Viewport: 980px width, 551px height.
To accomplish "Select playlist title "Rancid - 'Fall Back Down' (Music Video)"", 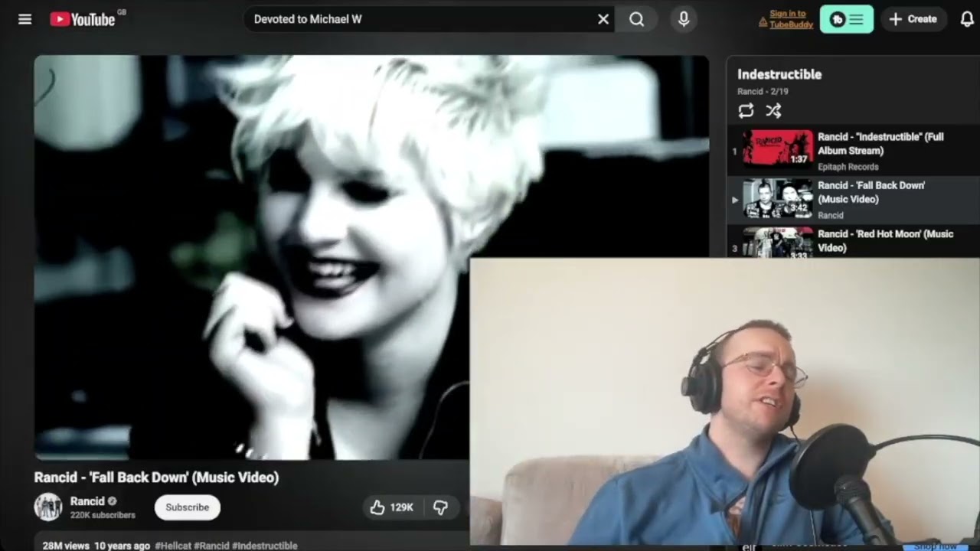I will point(871,192).
